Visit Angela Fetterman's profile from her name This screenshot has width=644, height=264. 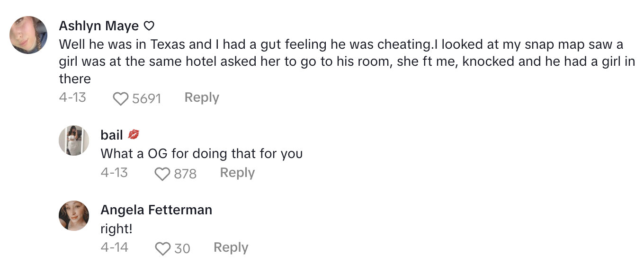point(156,210)
